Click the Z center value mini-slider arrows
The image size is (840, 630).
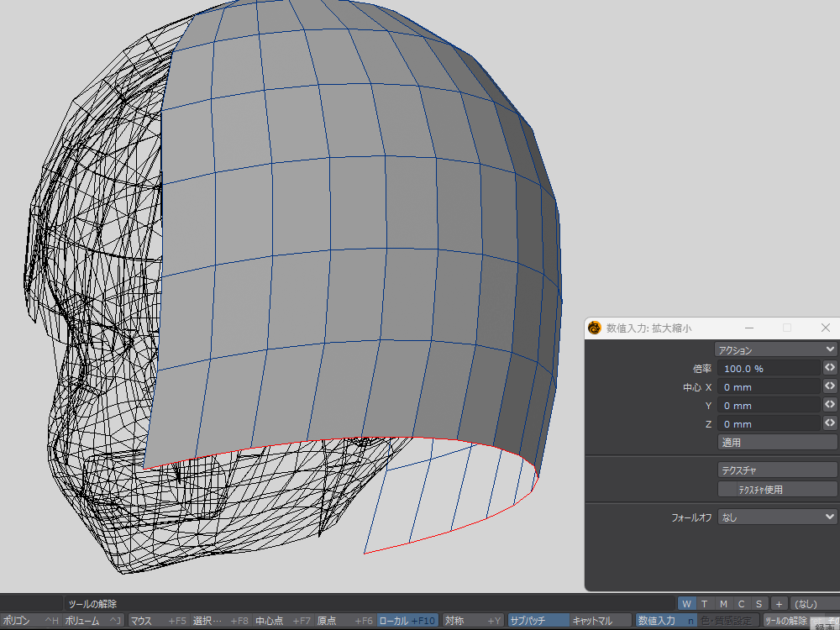click(x=829, y=423)
